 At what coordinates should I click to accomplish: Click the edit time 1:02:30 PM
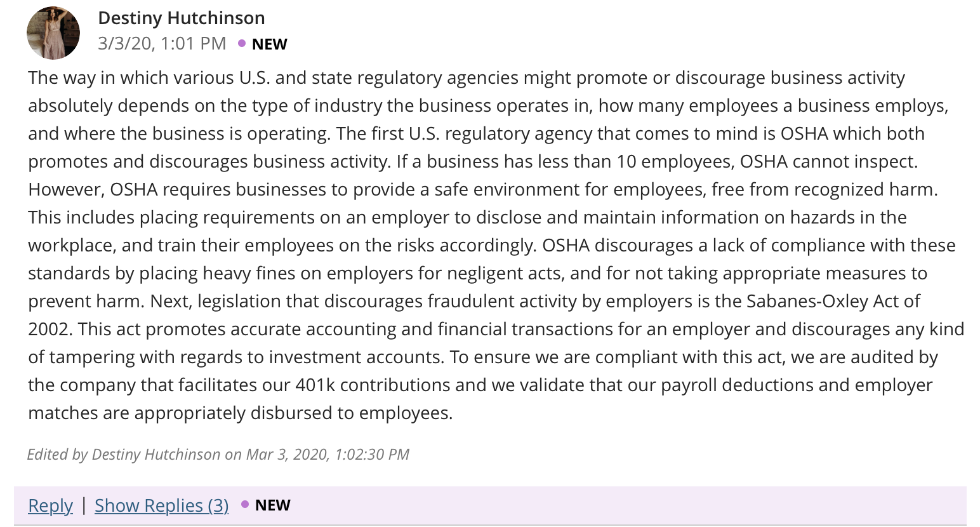click(372, 455)
